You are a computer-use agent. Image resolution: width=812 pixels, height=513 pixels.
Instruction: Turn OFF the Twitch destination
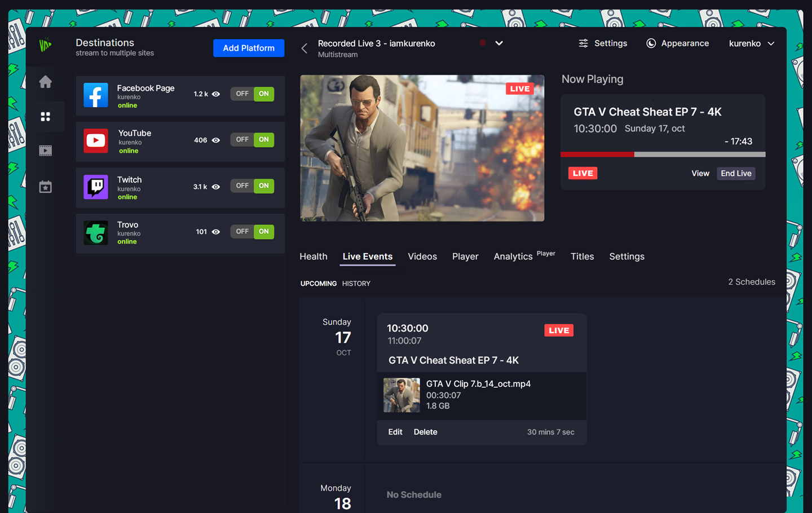click(242, 185)
